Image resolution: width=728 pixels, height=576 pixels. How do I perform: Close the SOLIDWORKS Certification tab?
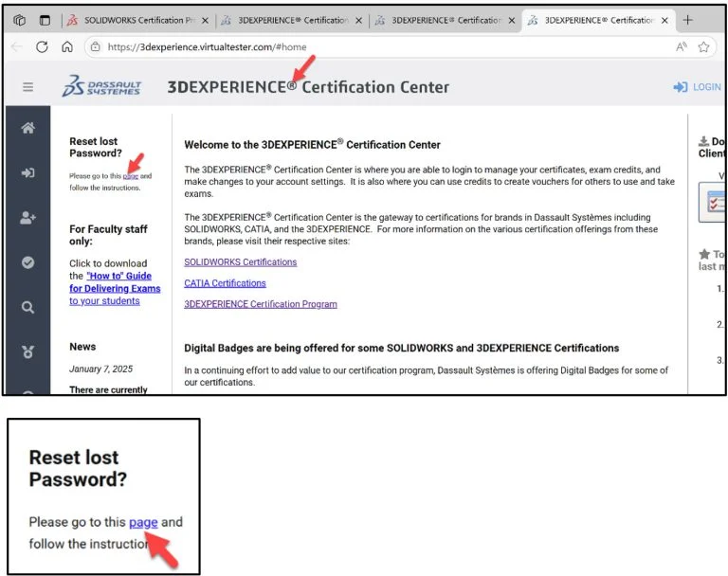205,20
